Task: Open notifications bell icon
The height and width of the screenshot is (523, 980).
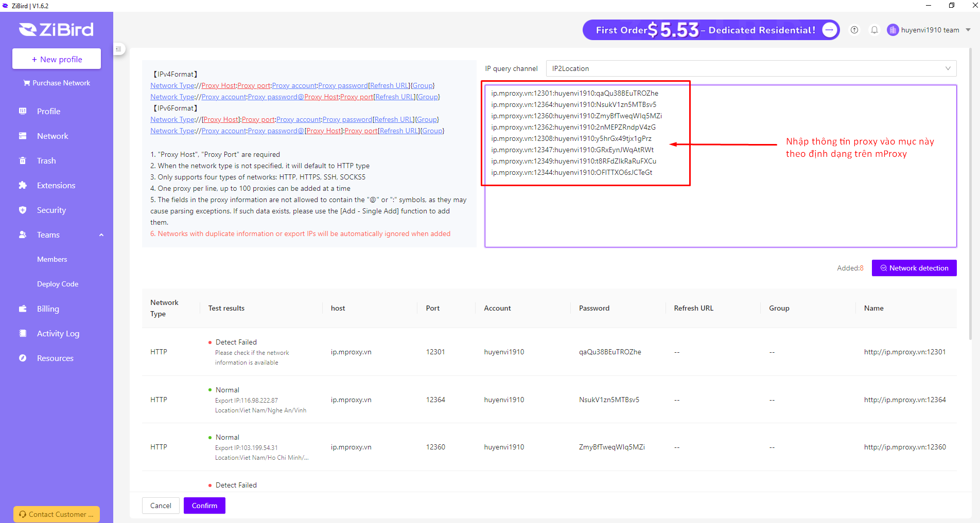Action: (x=874, y=30)
